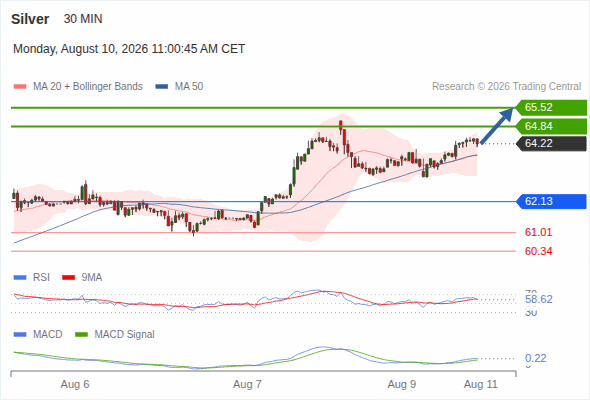Image resolution: width=590 pixels, height=400 pixels.
Task: Click the red 9MA legend swatch
Action: (x=68, y=278)
